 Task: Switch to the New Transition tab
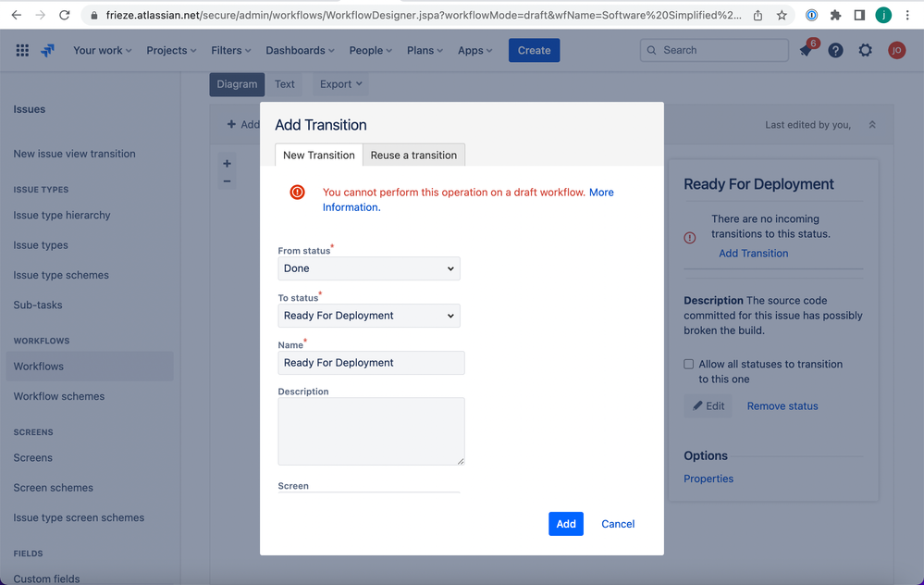[x=319, y=156]
